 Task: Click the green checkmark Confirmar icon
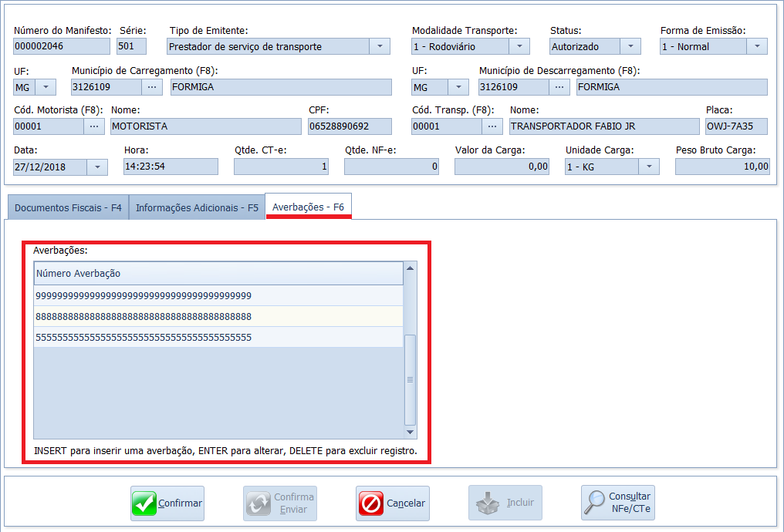tap(144, 503)
